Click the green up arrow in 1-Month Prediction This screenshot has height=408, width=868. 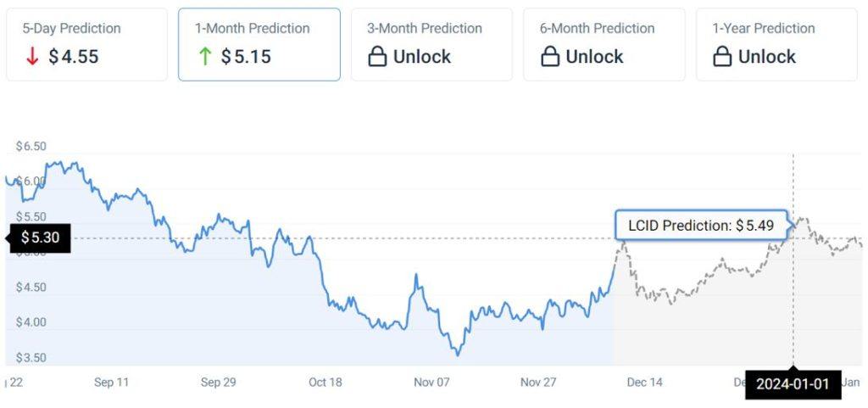coord(205,57)
